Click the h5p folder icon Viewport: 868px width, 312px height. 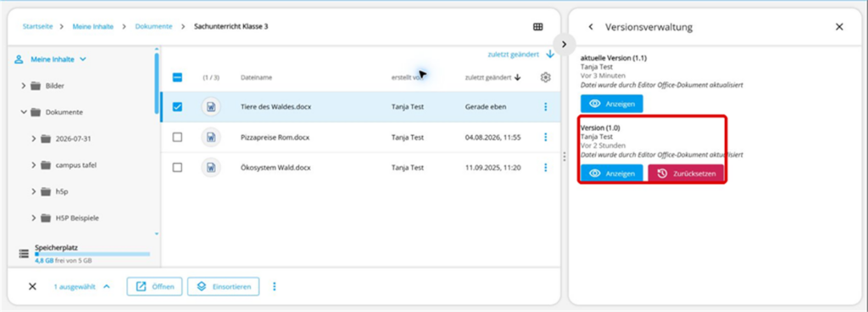point(46,192)
